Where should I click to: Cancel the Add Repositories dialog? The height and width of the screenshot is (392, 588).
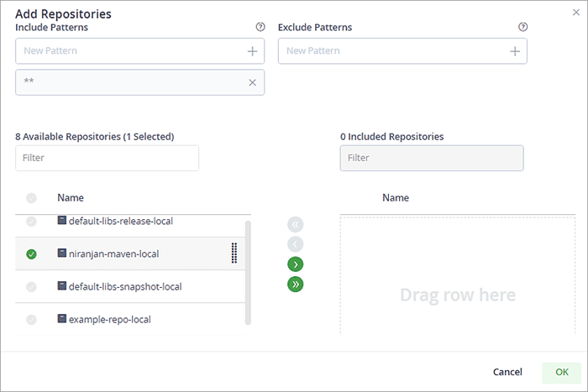coord(507,372)
